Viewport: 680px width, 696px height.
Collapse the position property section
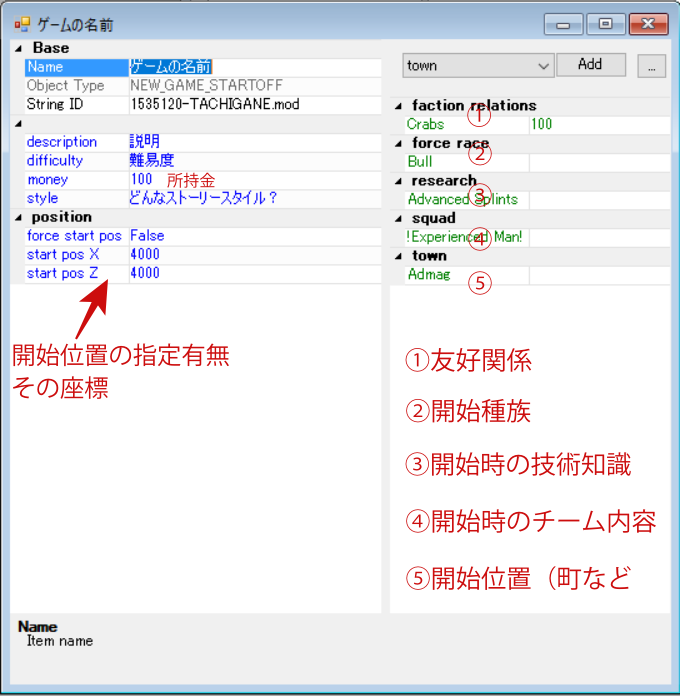(x=18, y=217)
